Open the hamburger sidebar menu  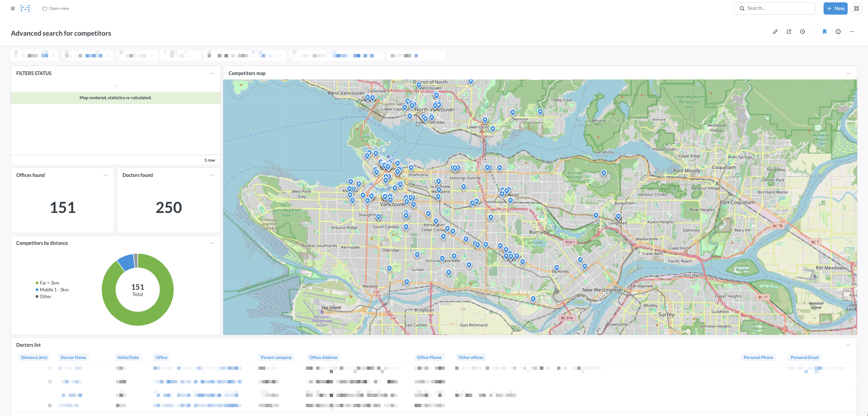coord(13,8)
